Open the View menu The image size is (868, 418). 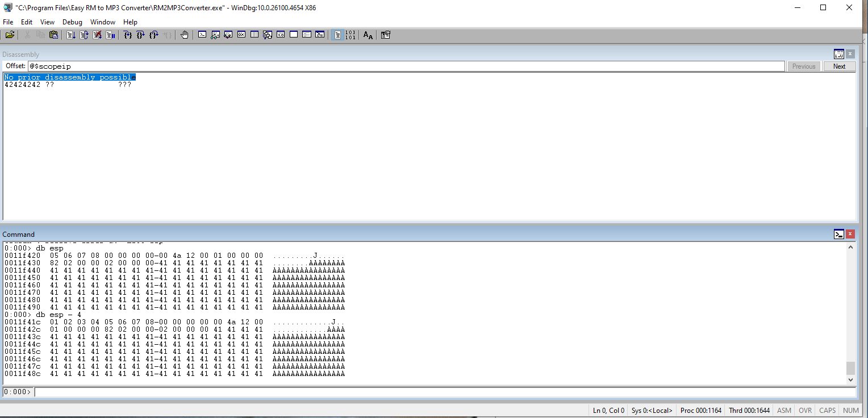click(47, 22)
